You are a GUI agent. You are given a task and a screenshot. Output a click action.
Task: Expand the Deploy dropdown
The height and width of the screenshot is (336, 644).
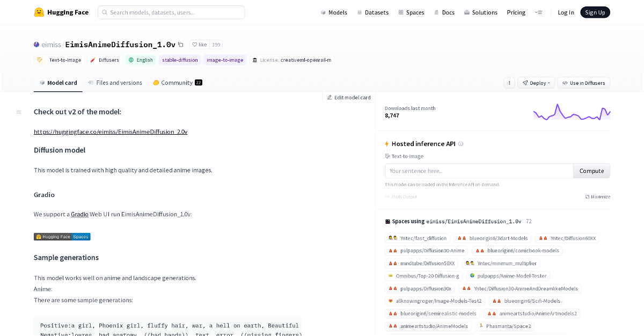pyautogui.click(x=536, y=83)
